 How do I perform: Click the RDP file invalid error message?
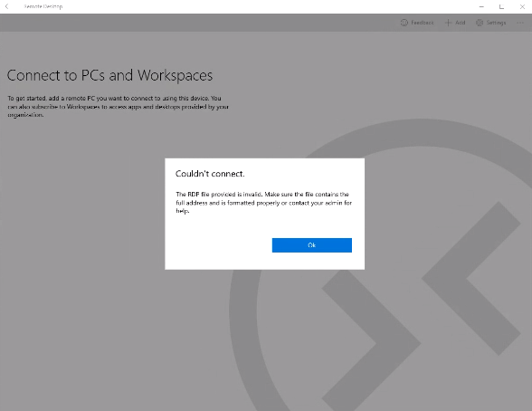click(x=263, y=203)
